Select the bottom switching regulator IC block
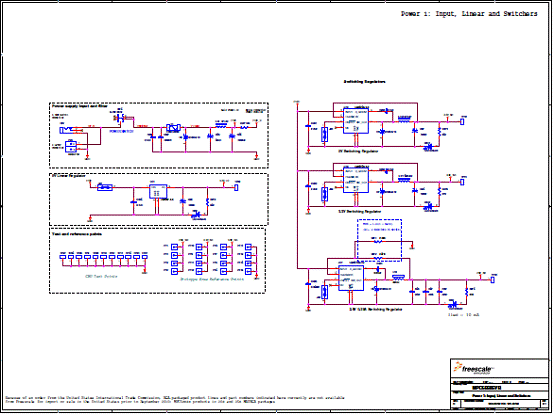This screenshot has width=554, height=415. tap(351, 278)
